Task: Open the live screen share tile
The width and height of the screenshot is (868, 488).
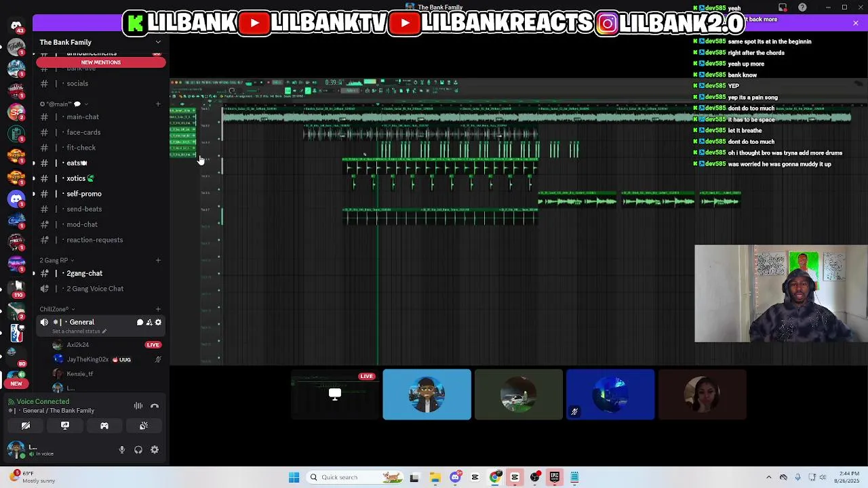Action: coord(335,394)
